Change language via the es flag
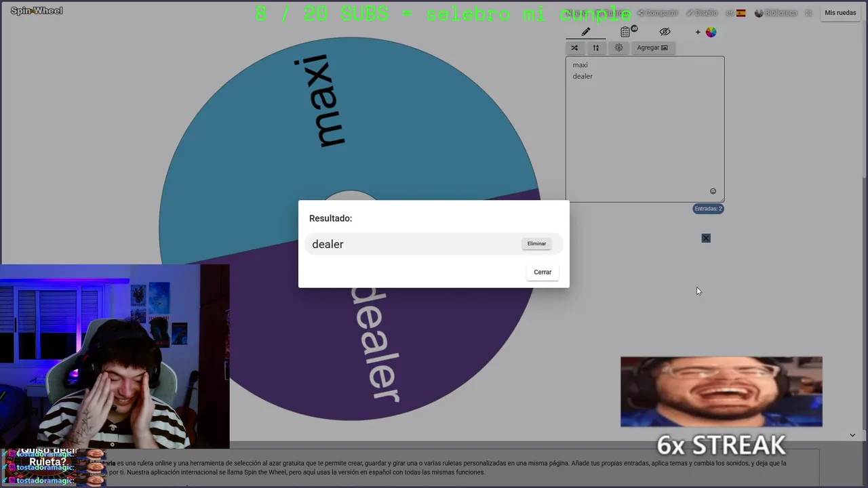This screenshot has width=868, height=488. pyautogui.click(x=735, y=13)
